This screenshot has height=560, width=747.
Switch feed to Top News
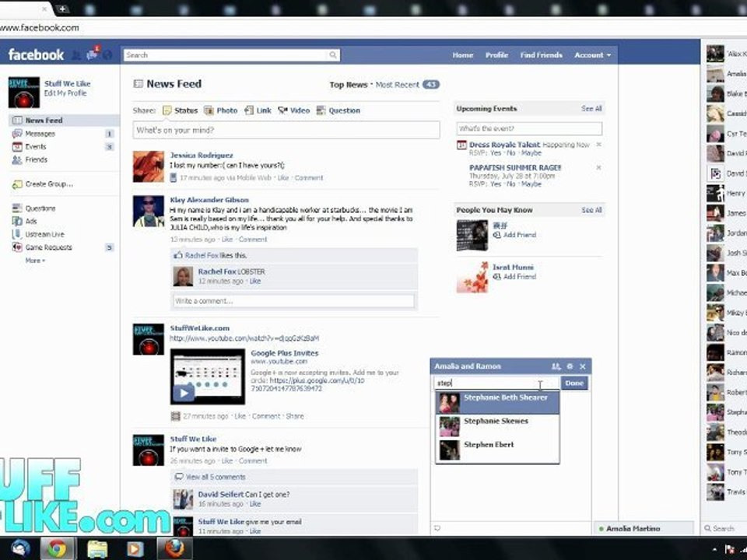click(x=349, y=85)
